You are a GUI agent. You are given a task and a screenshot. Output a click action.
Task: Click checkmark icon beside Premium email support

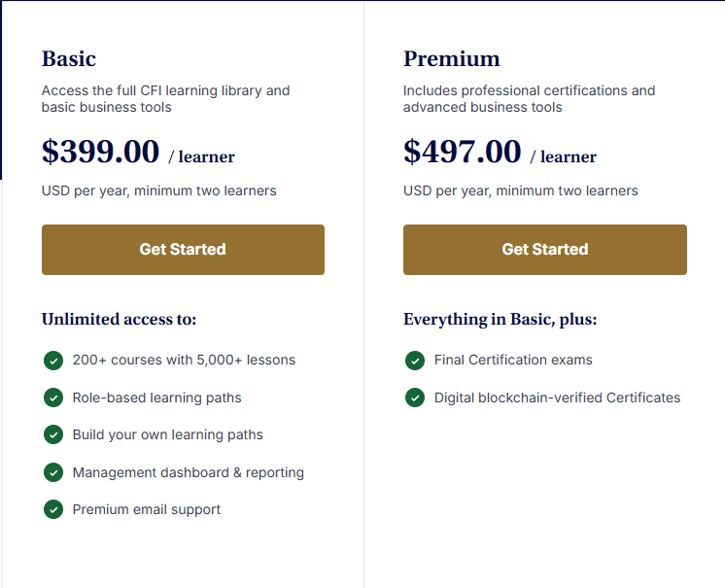coord(53,509)
